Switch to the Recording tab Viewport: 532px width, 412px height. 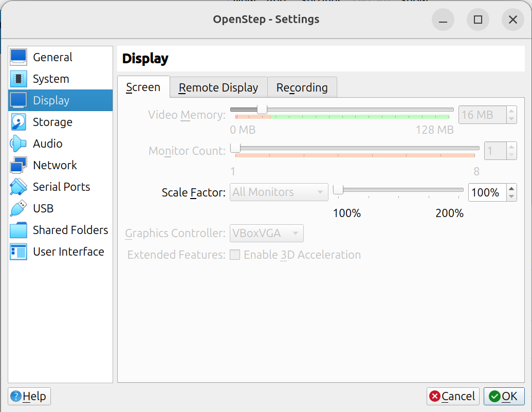(x=302, y=87)
